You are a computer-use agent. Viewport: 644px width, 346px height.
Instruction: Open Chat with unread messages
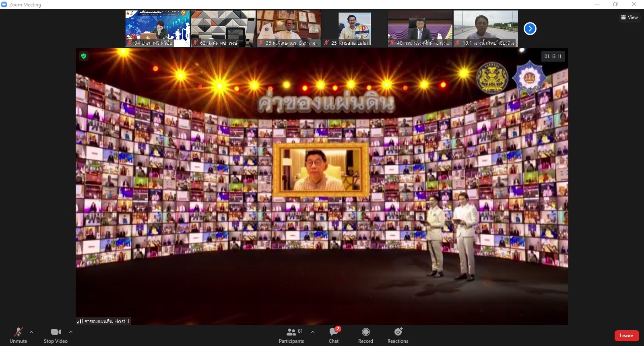[334, 335]
